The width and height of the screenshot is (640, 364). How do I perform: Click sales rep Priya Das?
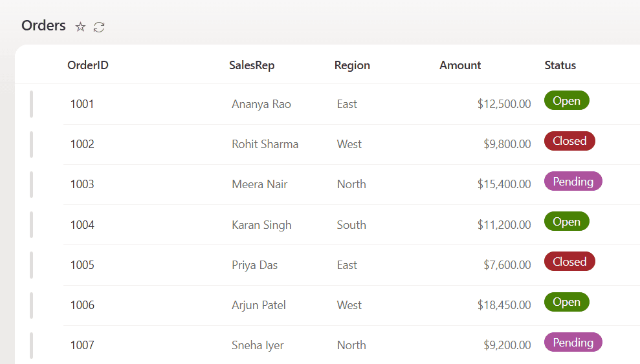tap(255, 265)
